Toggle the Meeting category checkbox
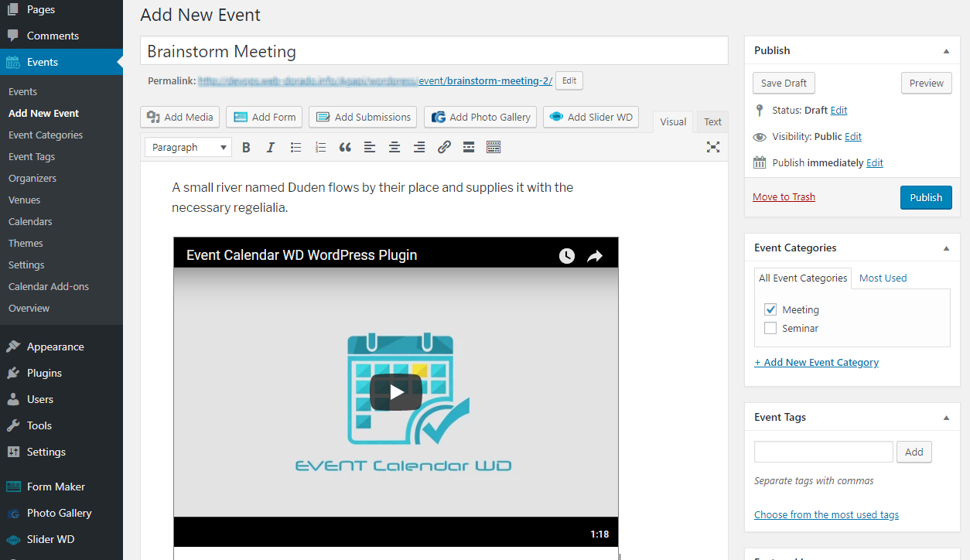The height and width of the screenshot is (560, 970). (x=770, y=309)
